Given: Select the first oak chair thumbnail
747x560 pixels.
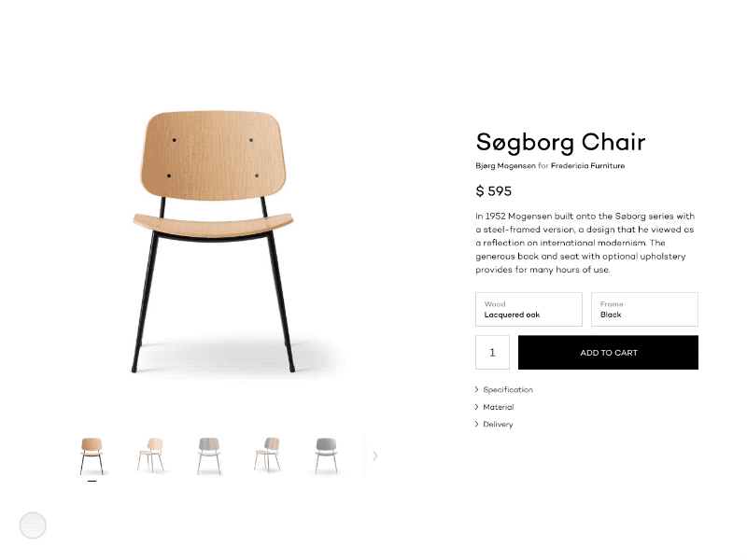Looking at the screenshot, I should pyautogui.click(x=91, y=455).
